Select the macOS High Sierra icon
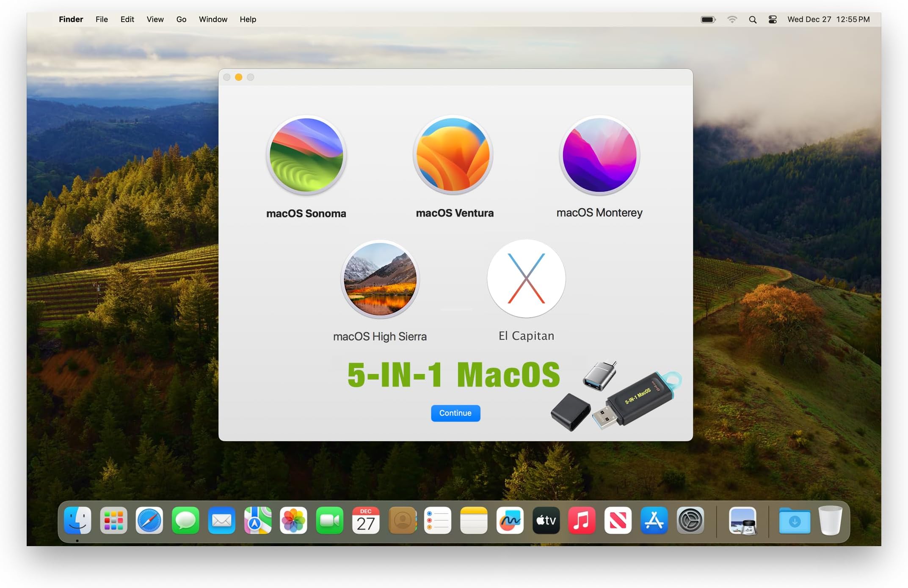908x588 pixels. click(x=380, y=279)
